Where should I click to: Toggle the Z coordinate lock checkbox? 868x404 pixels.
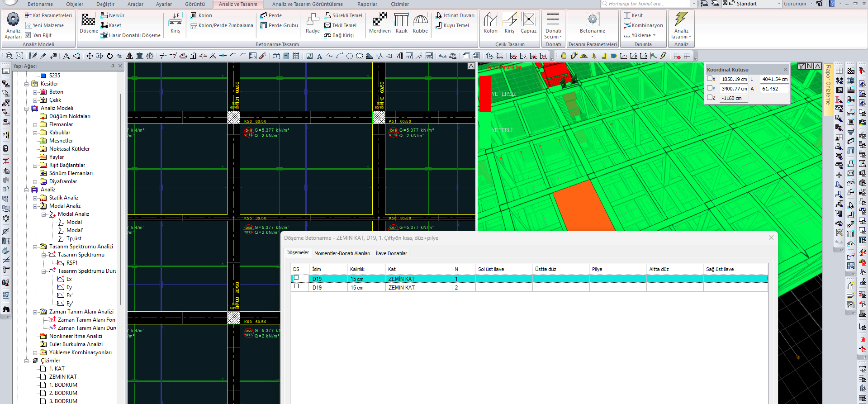point(710,98)
